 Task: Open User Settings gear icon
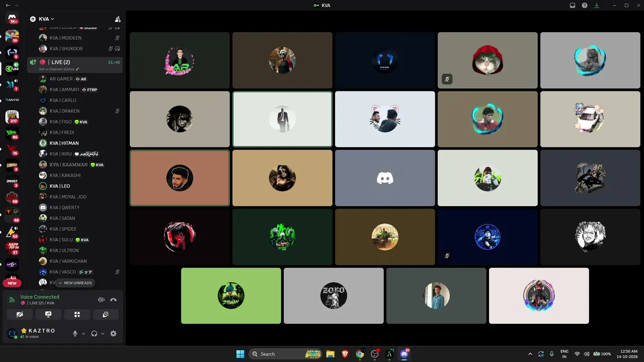(x=113, y=333)
